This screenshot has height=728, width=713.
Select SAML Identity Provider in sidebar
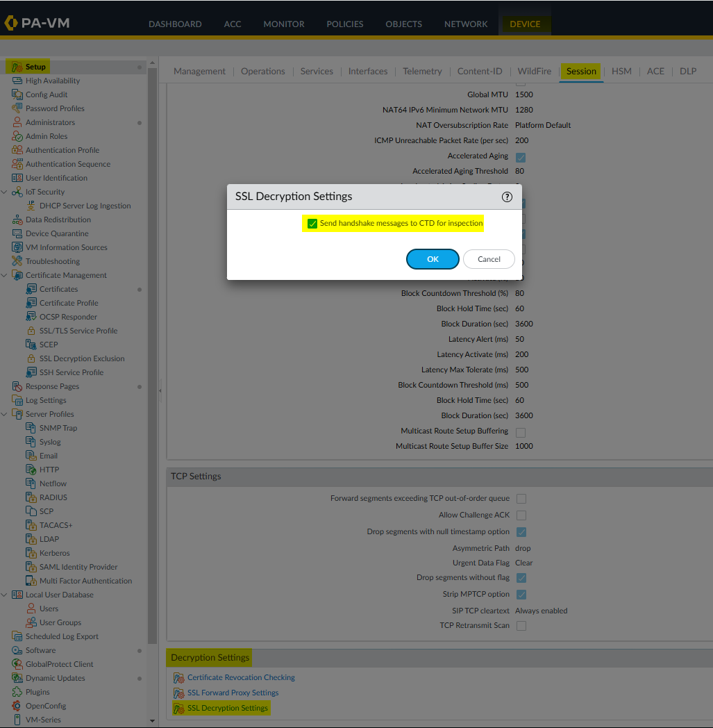click(x=78, y=568)
